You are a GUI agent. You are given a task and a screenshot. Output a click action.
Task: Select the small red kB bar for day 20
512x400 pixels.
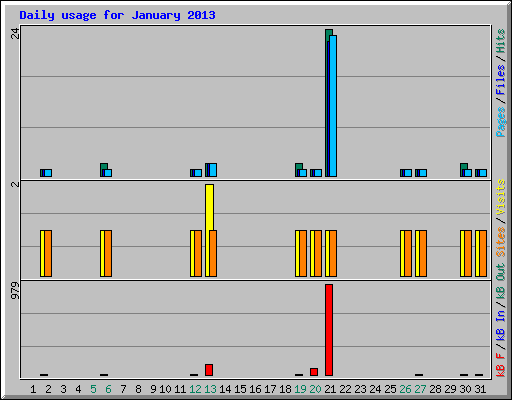(314, 372)
